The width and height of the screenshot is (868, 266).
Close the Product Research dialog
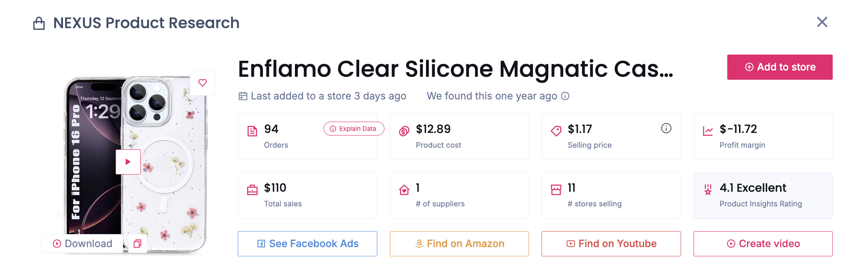[822, 22]
